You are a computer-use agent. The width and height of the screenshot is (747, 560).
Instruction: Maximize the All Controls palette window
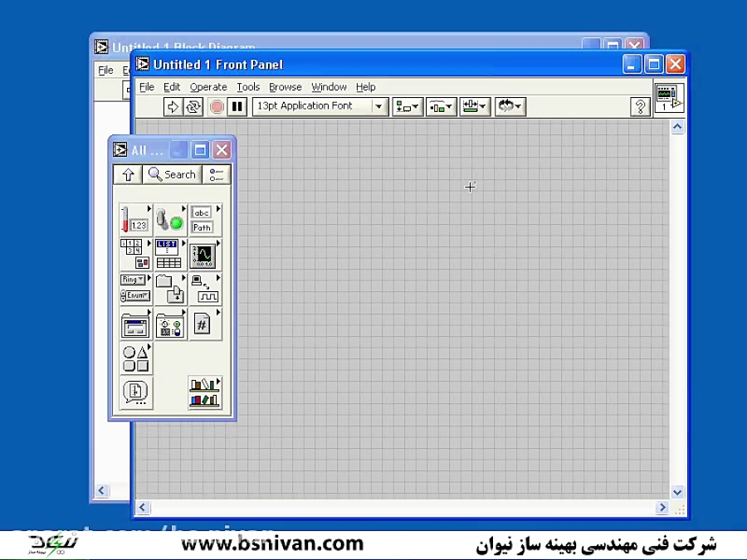200,150
